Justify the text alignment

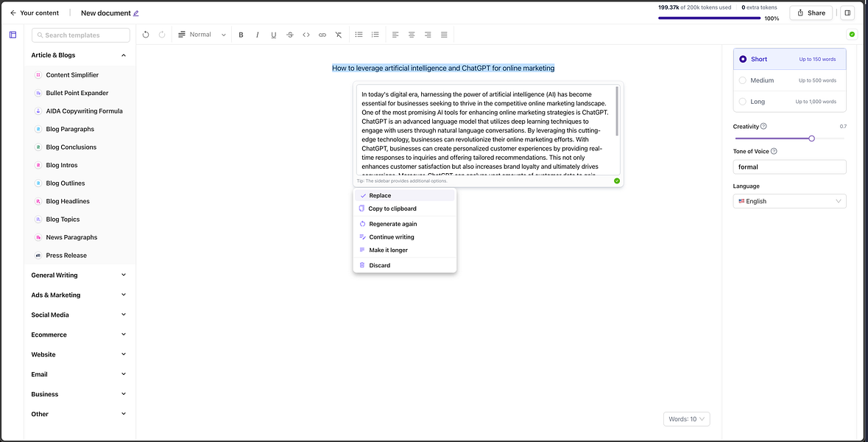tap(444, 35)
